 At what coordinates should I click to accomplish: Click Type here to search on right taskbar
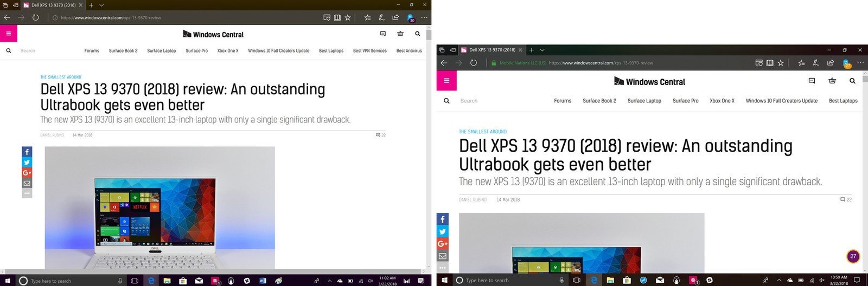coord(487,280)
